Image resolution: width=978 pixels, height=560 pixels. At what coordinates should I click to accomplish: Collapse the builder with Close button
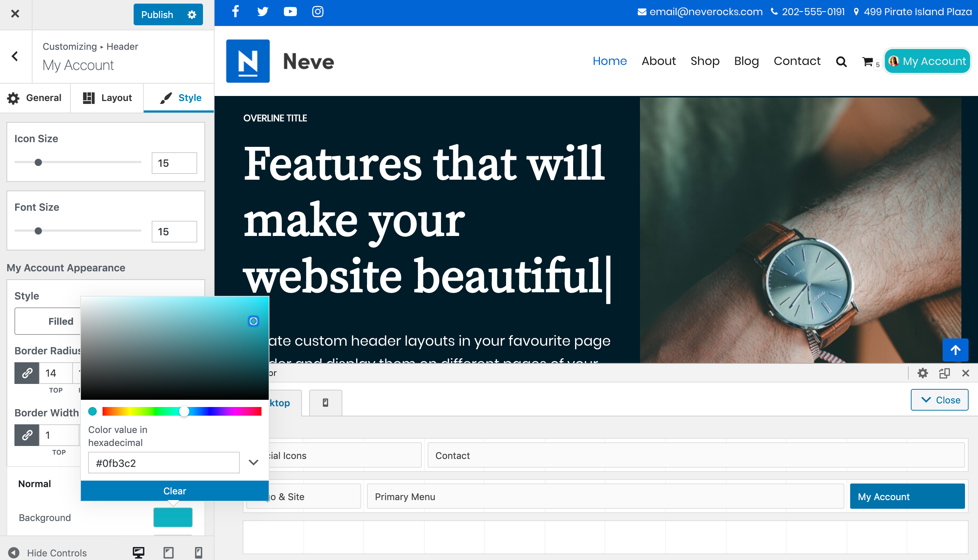pos(939,400)
